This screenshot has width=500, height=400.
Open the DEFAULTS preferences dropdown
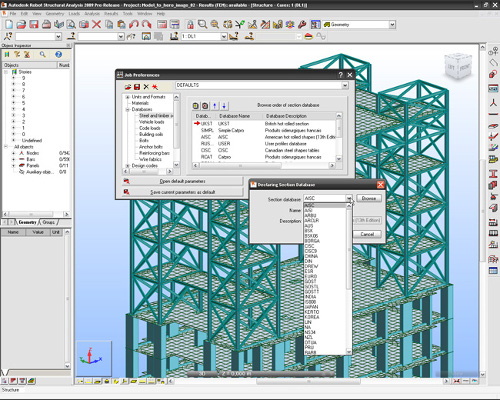pyautogui.click(x=345, y=86)
